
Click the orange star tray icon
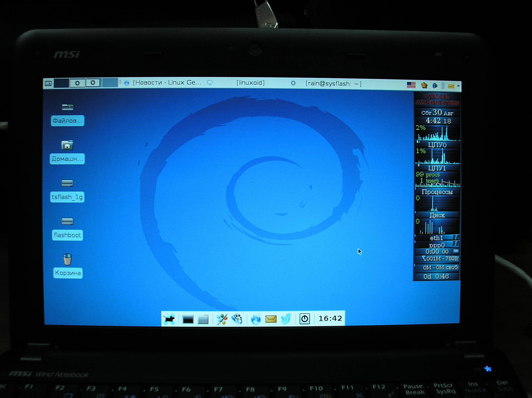(x=424, y=85)
